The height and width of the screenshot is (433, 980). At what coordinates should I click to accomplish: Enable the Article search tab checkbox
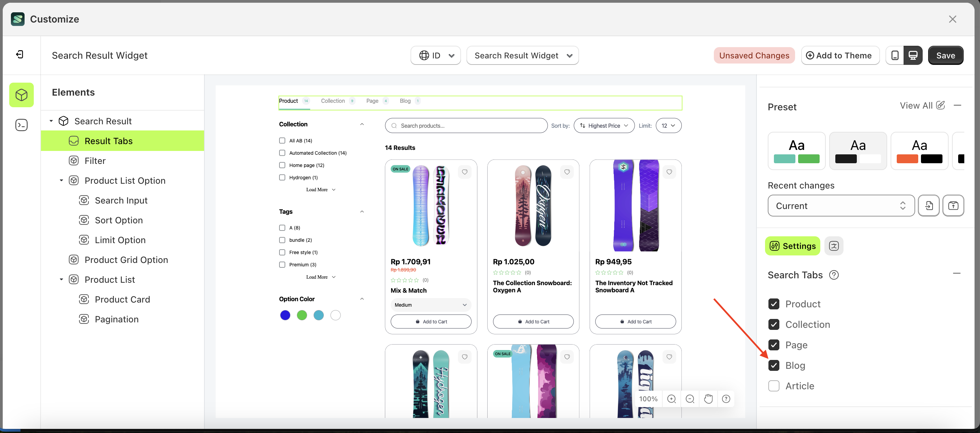coord(774,386)
